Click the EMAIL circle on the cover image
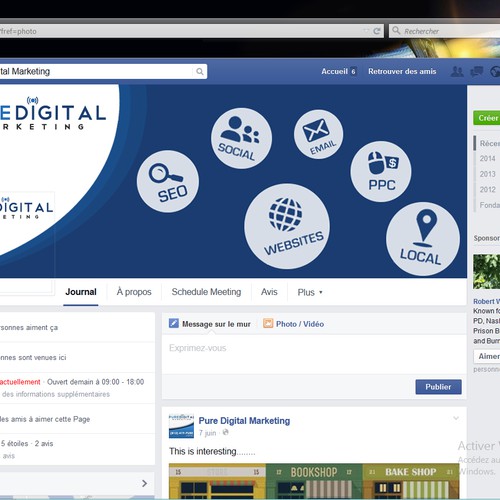 (x=319, y=134)
